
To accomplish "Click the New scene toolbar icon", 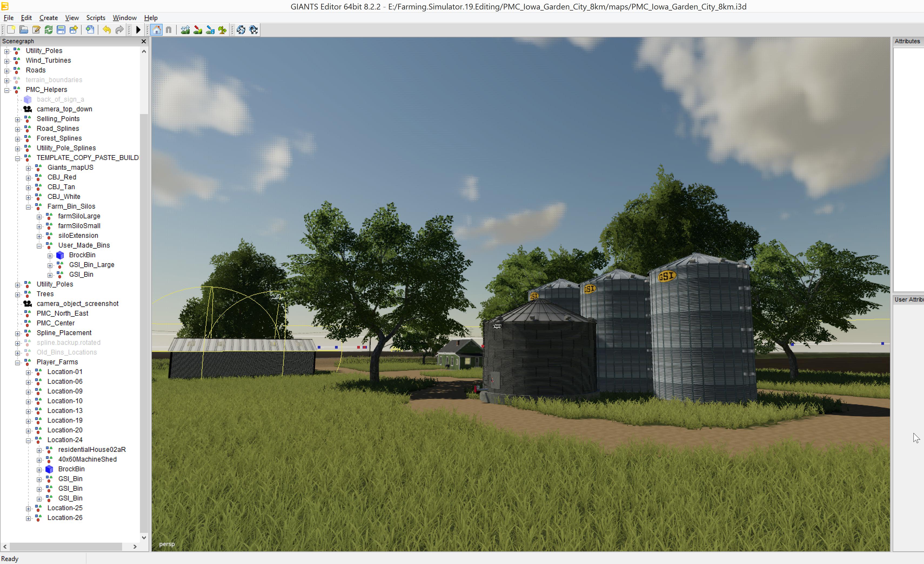I will (x=11, y=30).
